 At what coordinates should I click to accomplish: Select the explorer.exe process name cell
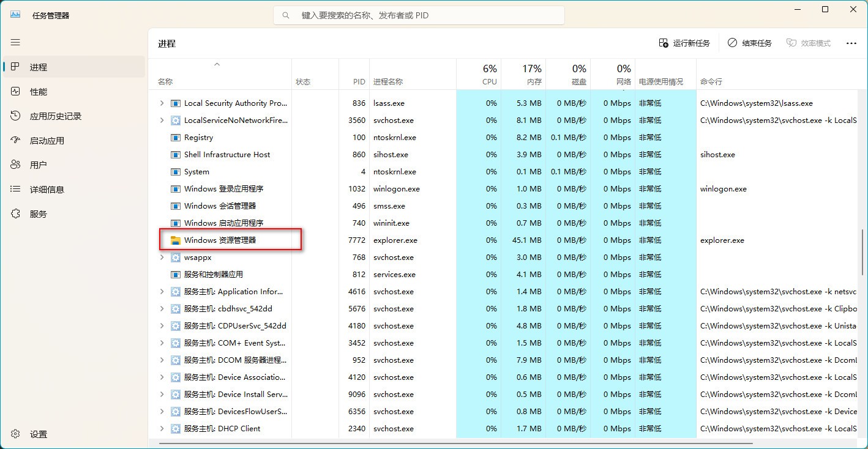pyautogui.click(x=413, y=240)
